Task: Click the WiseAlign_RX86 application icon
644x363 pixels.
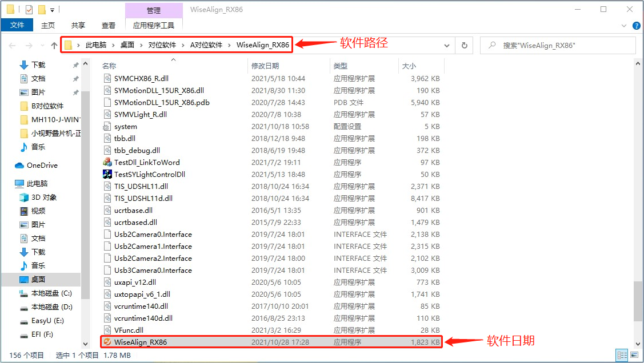Action: 107,342
